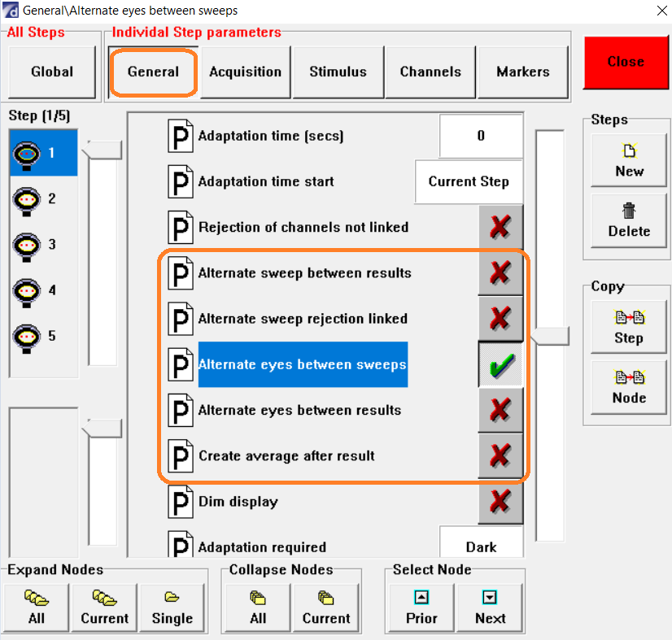Switch to the Acquisition tab
This screenshot has width=672, height=640.
tap(246, 72)
